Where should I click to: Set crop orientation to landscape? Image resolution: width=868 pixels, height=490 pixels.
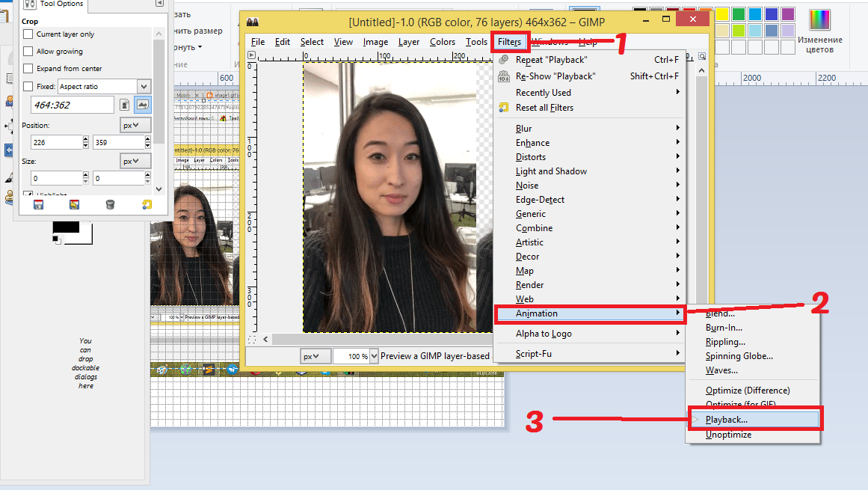click(x=143, y=105)
